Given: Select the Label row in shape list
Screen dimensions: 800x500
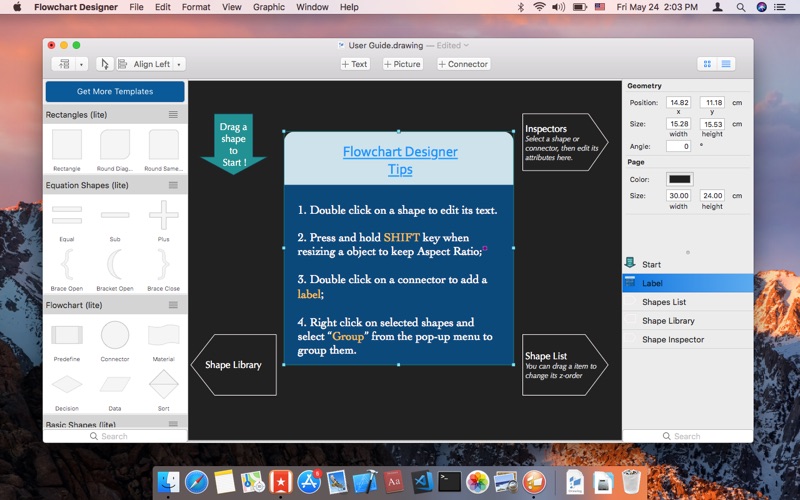Looking at the screenshot, I should (x=688, y=283).
